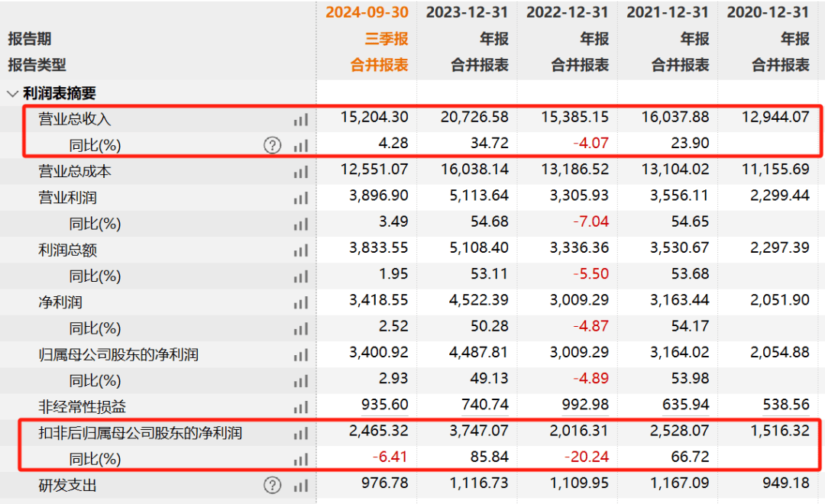The image size is (825, 504).
Task: Click the bar chart icon for 净利润
Action: [300, 303]
